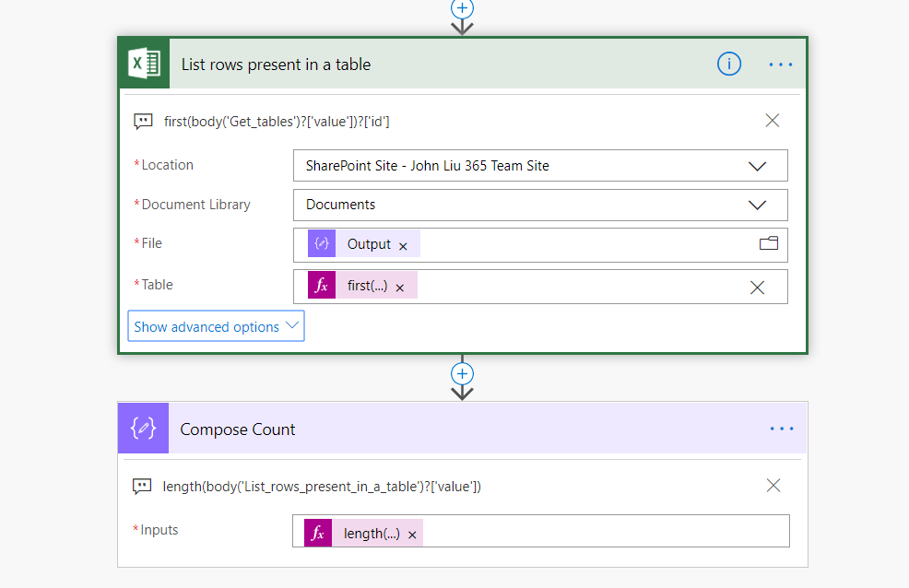Viewport: 909px width, 588px height.
Task: Open file picker folder icon in File field
Action: click(x=768, y=243)
